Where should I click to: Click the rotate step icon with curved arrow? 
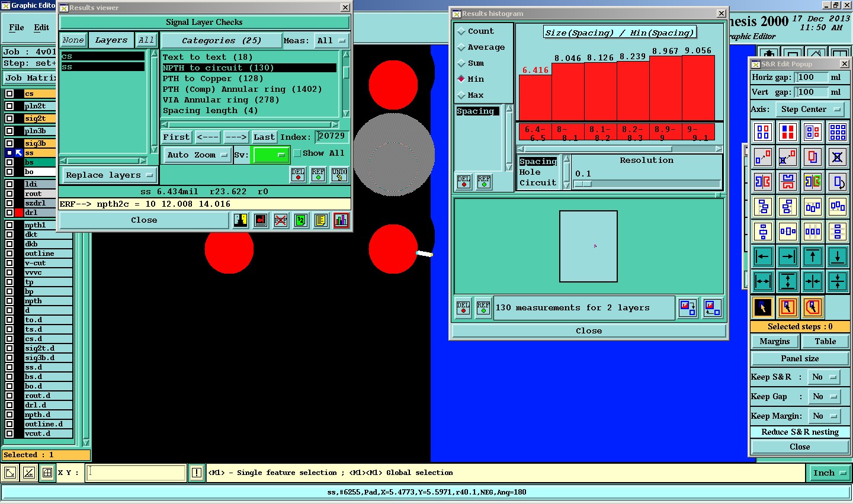click(838, 182)
